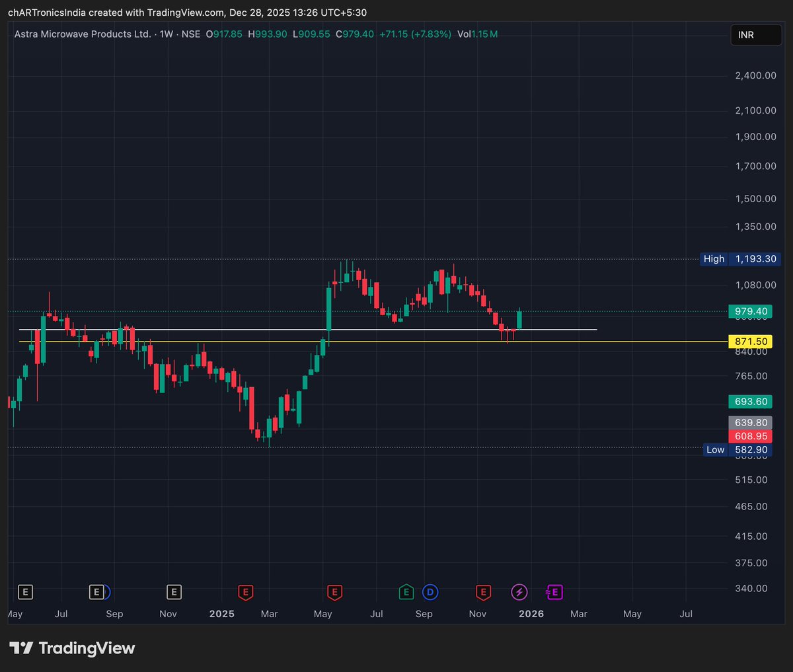
Task: Click the 2,400.00 price axis label
Action: (x=756, y=75)
